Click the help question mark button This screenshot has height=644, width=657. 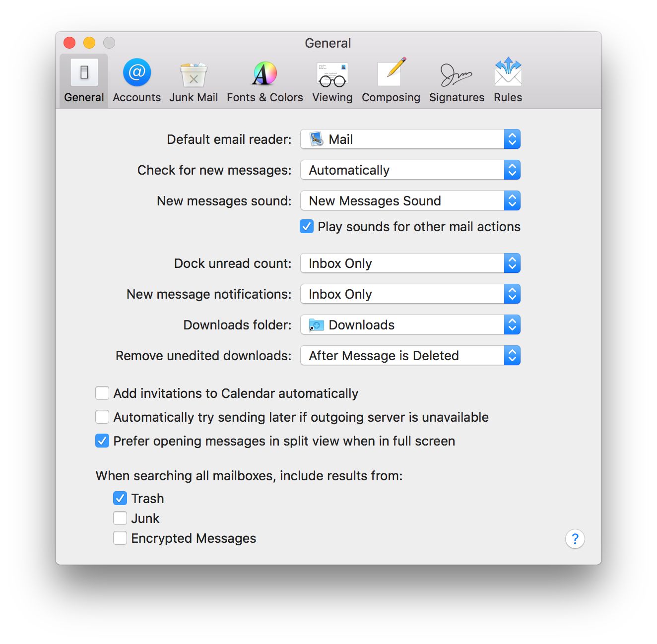[575, 539]
